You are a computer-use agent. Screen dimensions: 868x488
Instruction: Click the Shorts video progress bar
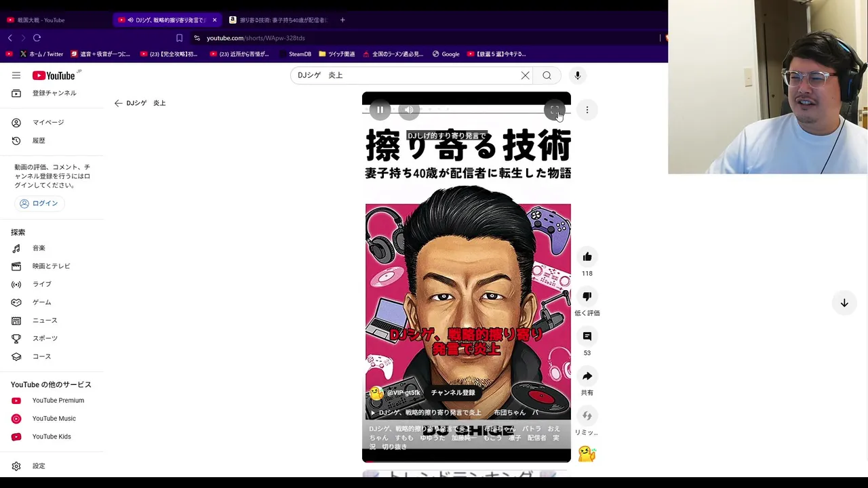(467, 461)
